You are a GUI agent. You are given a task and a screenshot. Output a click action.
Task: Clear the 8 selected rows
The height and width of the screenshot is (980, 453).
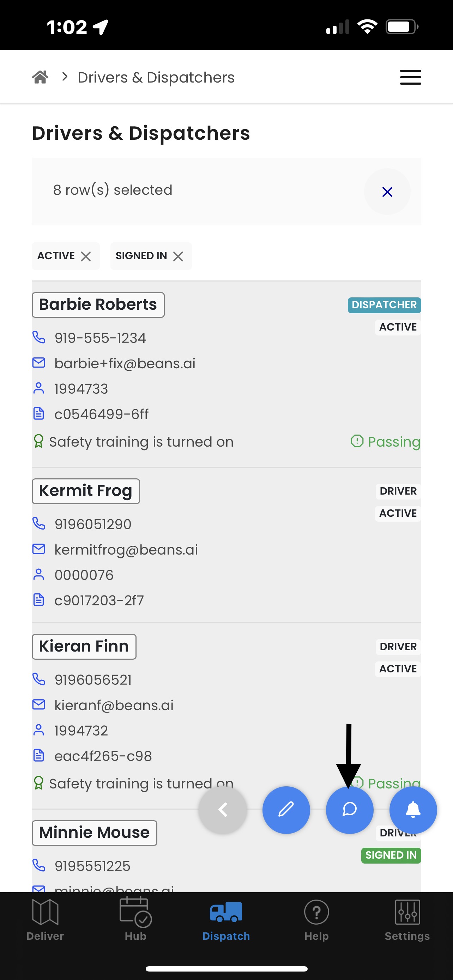tap(387, 192)
